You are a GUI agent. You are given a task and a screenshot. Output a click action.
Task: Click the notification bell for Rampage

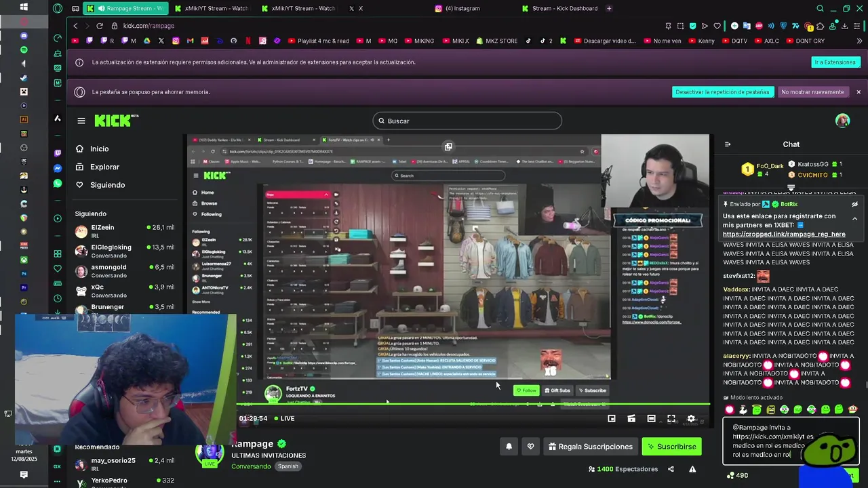coord(509,447)
